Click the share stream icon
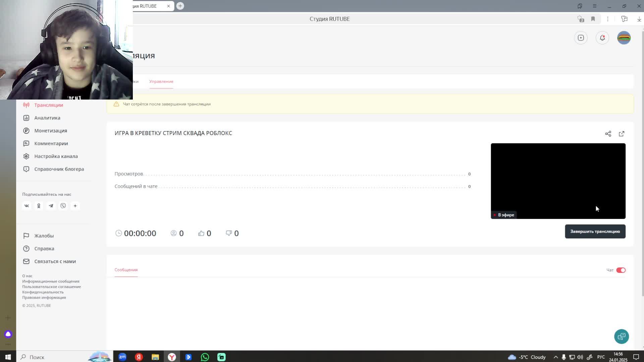Image resolution: width=644 pixels, height=362 pixels. [x=608, y=134]
